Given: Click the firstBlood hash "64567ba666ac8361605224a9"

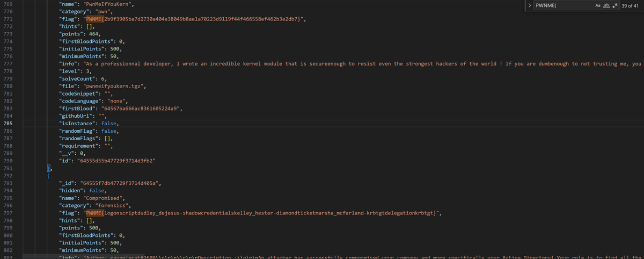Looking at the screenshot, I should pos(141,108).
